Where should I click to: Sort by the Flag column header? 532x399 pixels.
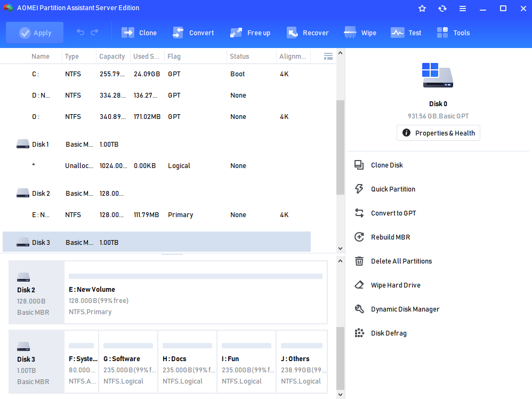click(x=174, y=57)
